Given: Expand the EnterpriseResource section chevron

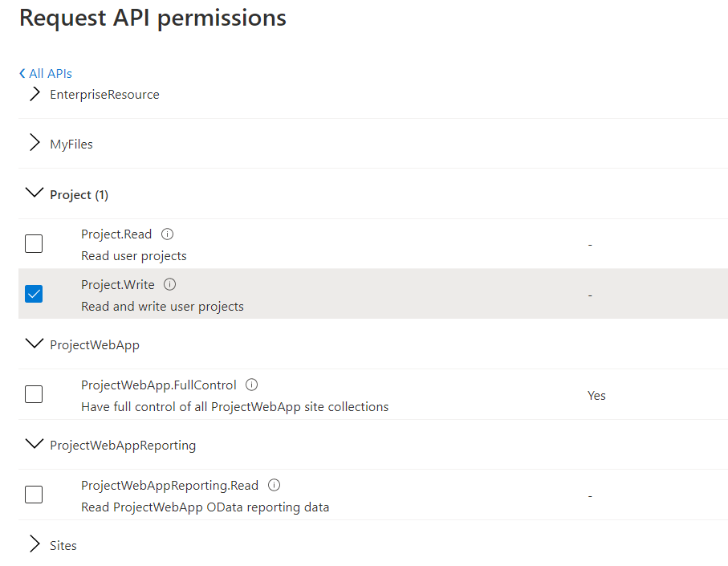Looking at the screenshot, I should tap(35, 94).
